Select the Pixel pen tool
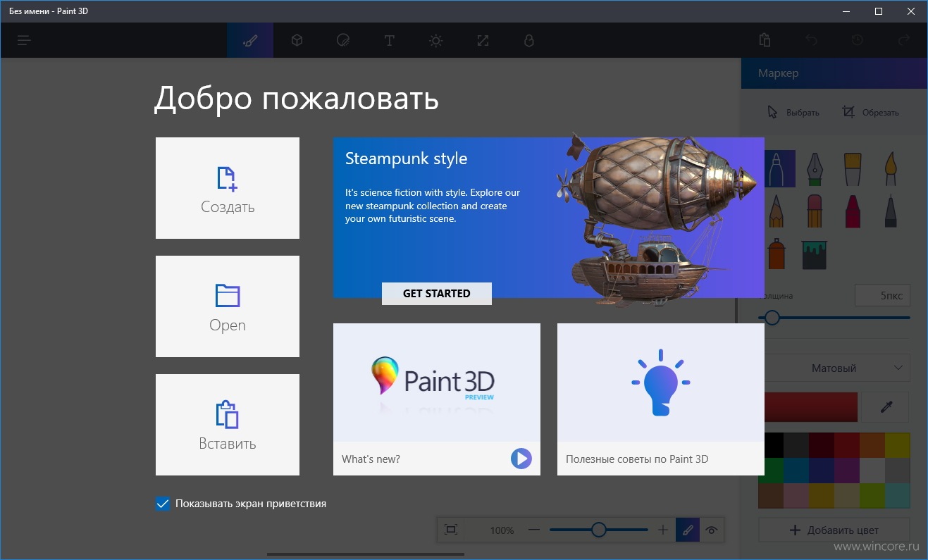Screen dimensions: 928x560 tap(890, 211)
